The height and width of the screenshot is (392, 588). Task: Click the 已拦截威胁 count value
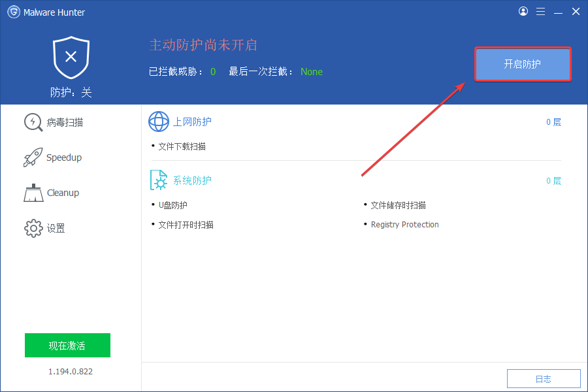[213, 72]
